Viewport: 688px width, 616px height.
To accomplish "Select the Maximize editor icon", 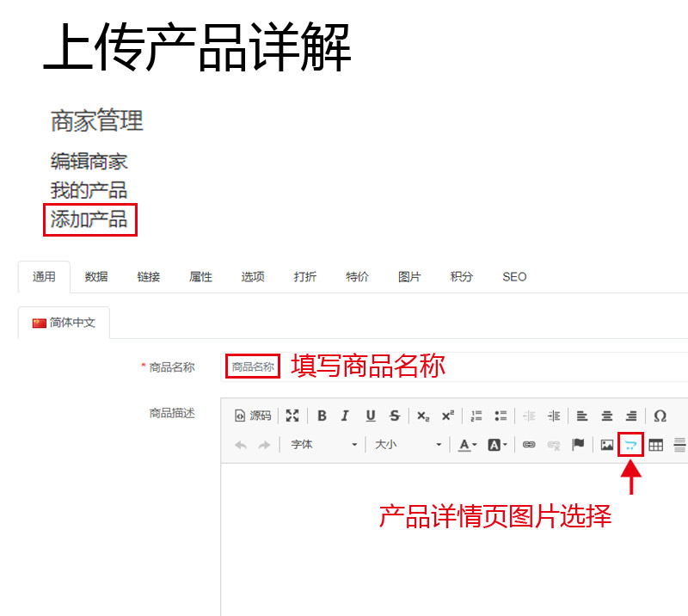I will [x=292, y=416].
